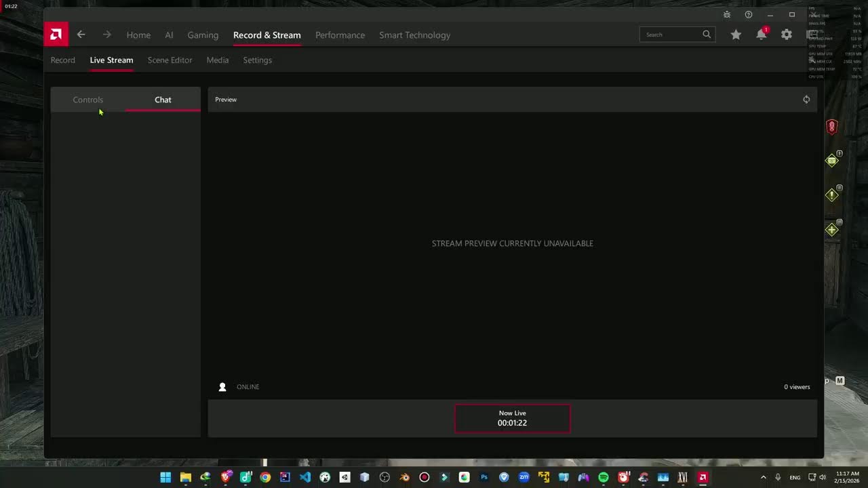Screen dimensions: 868x488
Task: Open Blender from taskbar
Action: (x=404, y=477)
